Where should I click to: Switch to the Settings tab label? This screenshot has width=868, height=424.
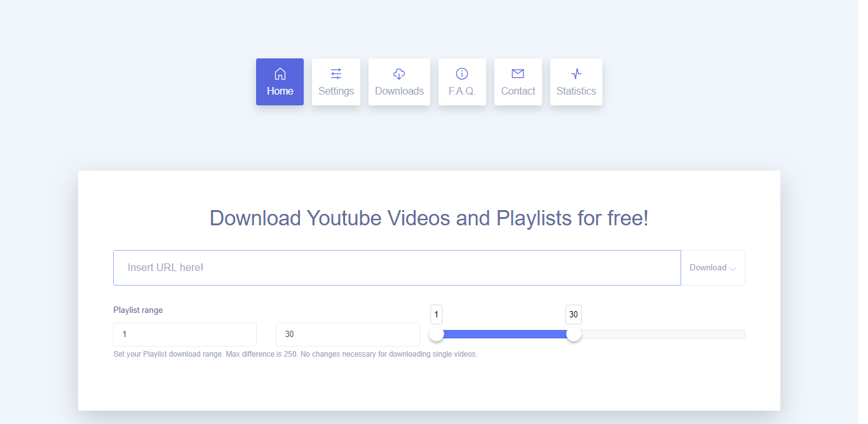pyautogui.click(x=336, y=91)
